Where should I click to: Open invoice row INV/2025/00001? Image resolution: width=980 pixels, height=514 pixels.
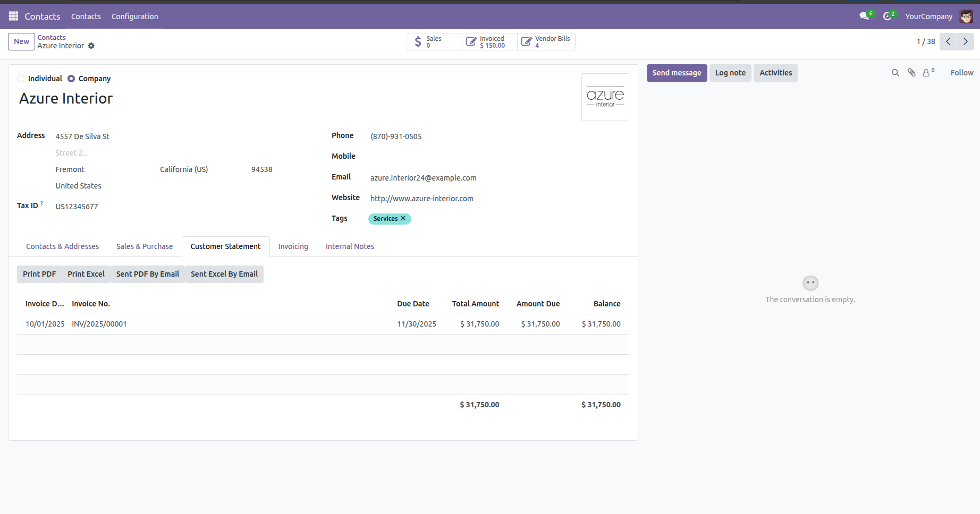tap(323, 324)
